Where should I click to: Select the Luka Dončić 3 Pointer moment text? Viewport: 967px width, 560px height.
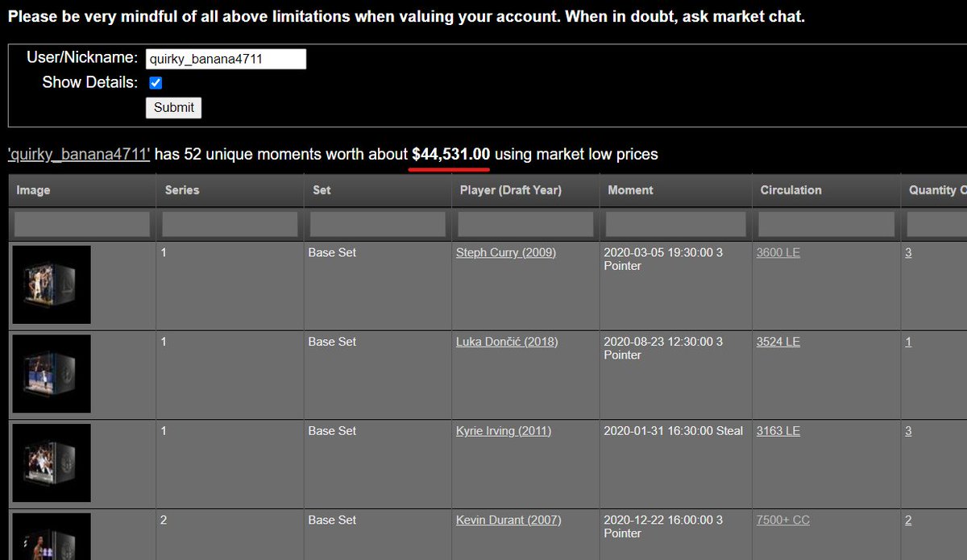coord(663,348)
